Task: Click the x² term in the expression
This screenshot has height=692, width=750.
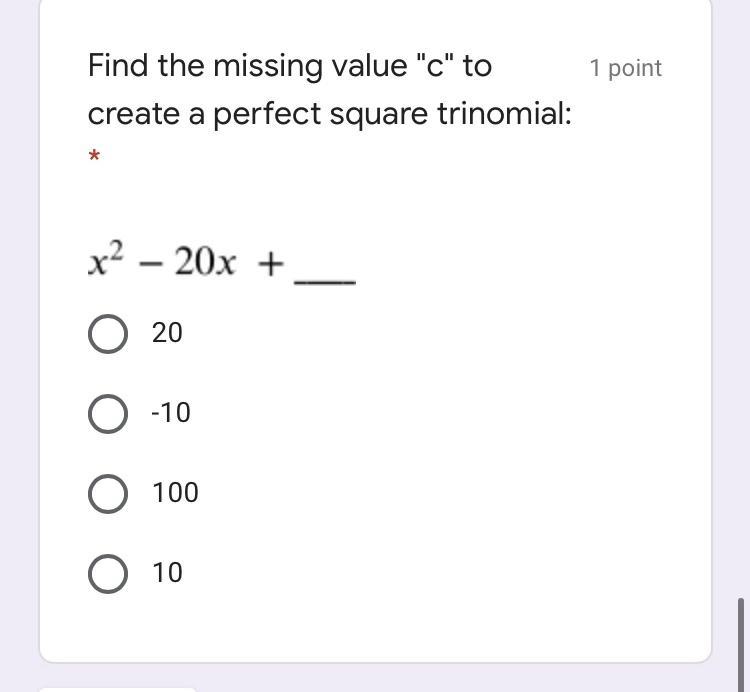Action: tap(105, 262)
